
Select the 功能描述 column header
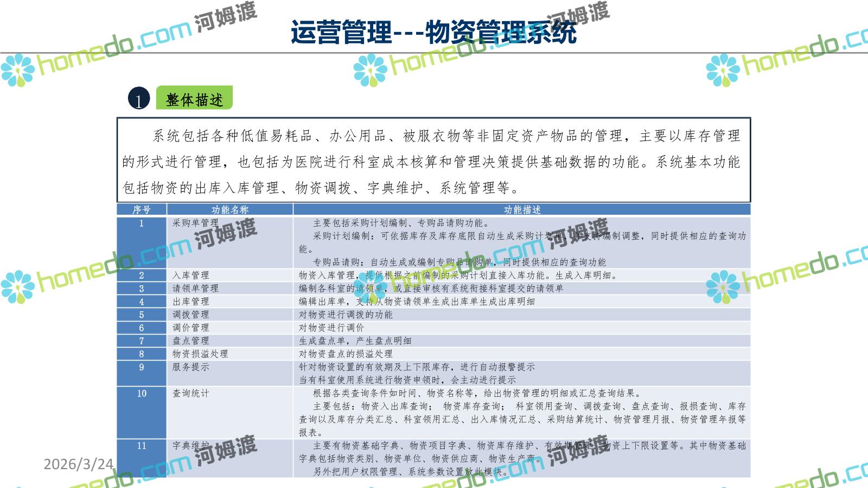[522, 210]
